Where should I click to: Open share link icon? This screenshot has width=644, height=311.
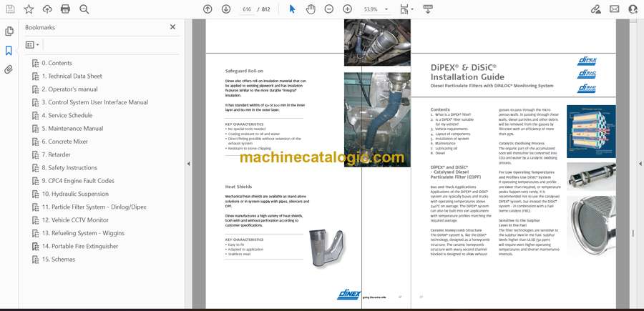(x=595, y=9)
